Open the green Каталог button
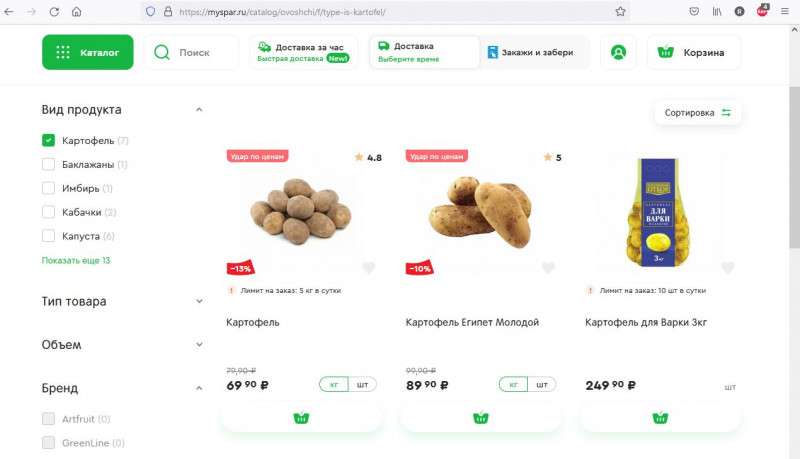 coord(88,52)
